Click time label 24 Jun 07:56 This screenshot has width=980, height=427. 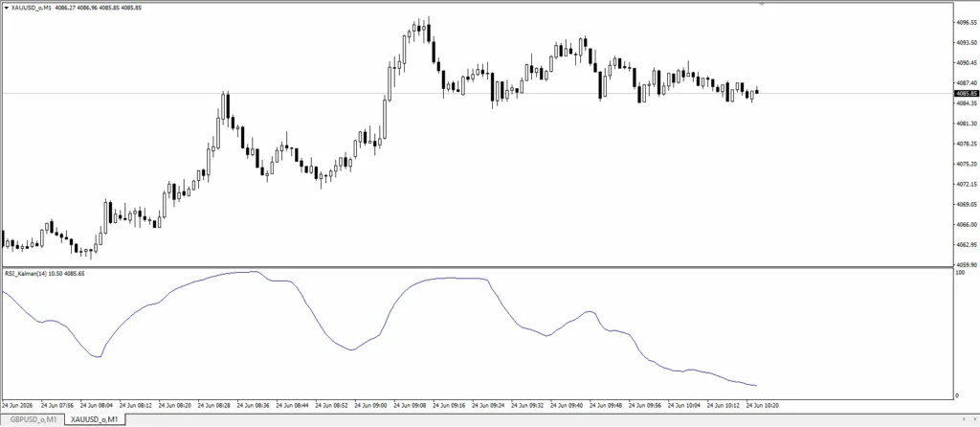pos(57,405)
